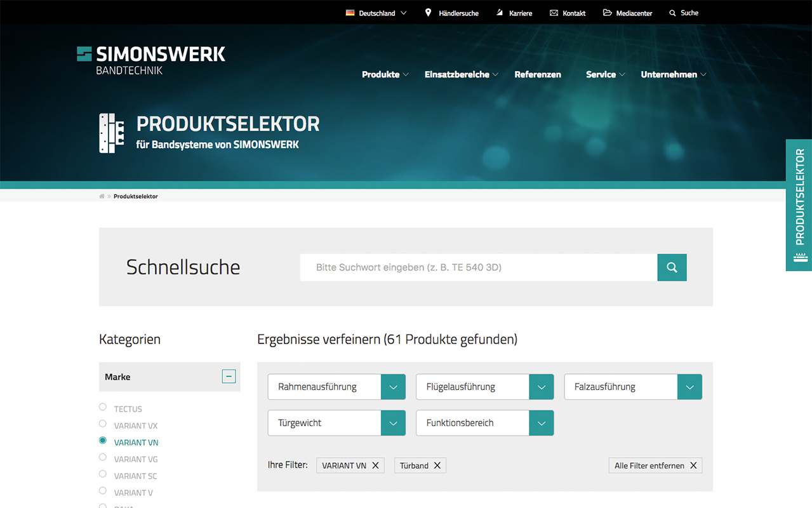812x508 pixels.
Task: Click the German flag icon
Action: [350, 12]
